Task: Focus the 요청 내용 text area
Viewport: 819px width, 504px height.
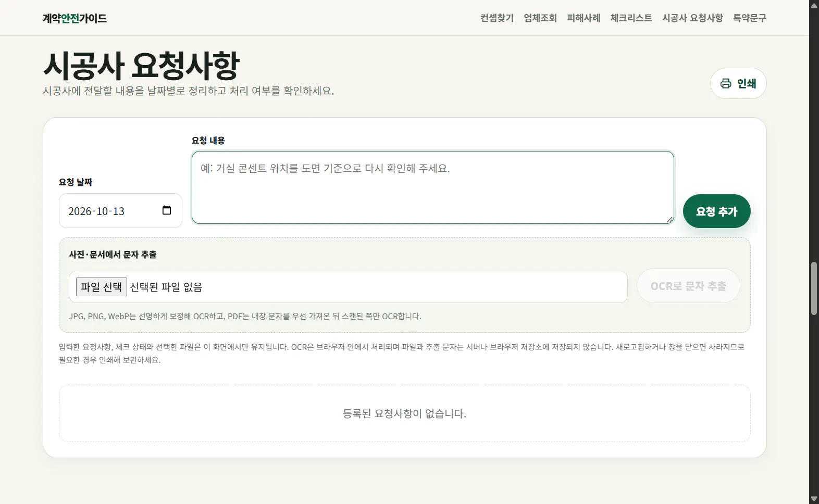Action: click(433, 187)
